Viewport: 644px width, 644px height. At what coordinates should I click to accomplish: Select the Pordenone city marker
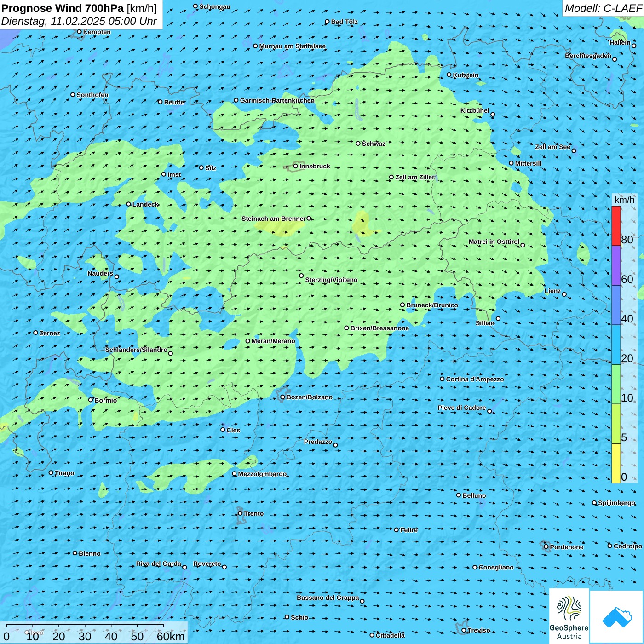[546, 547]
